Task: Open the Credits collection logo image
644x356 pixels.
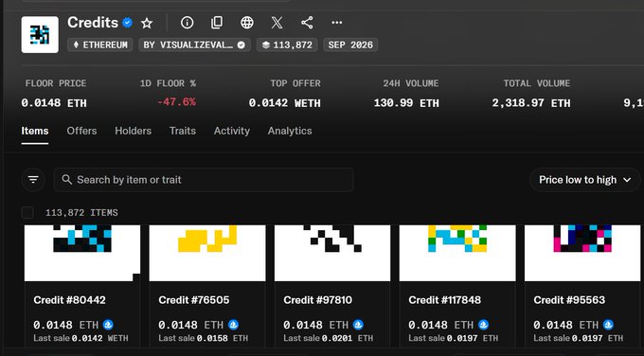Action: click(40, 34)
